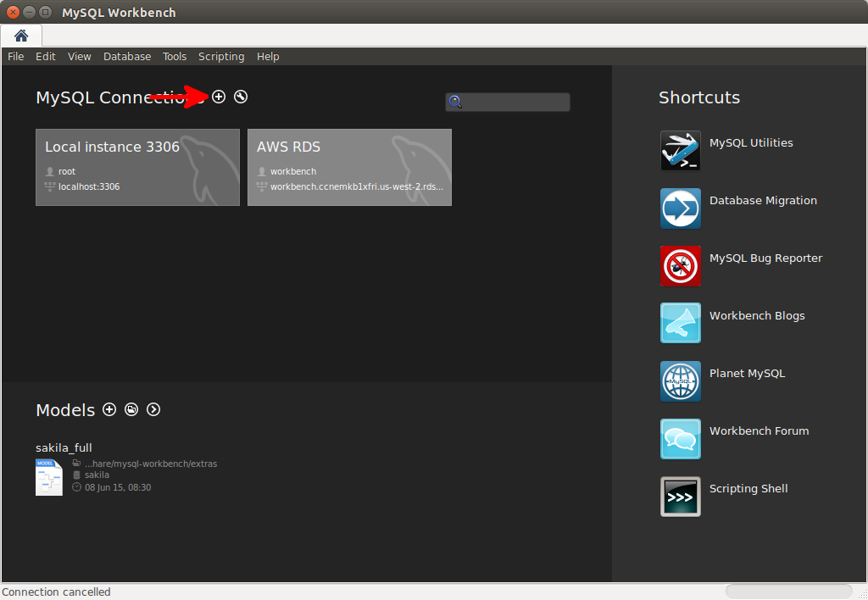Click the magnifier icon in search box
Viewport: 868px width, 600px height.
point(455,102)
